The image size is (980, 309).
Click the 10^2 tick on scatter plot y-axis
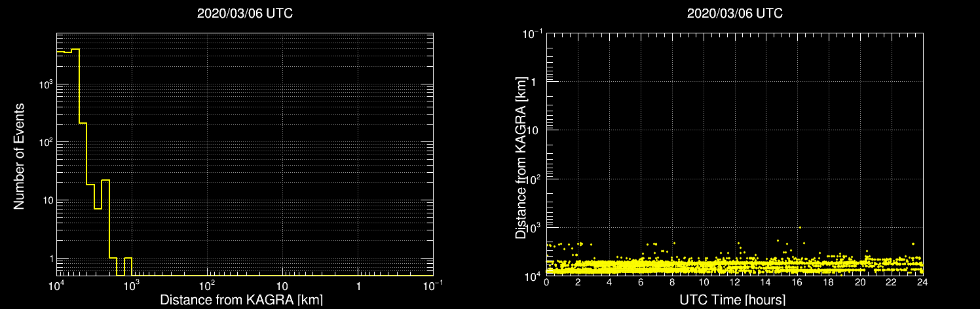point(534,179)
